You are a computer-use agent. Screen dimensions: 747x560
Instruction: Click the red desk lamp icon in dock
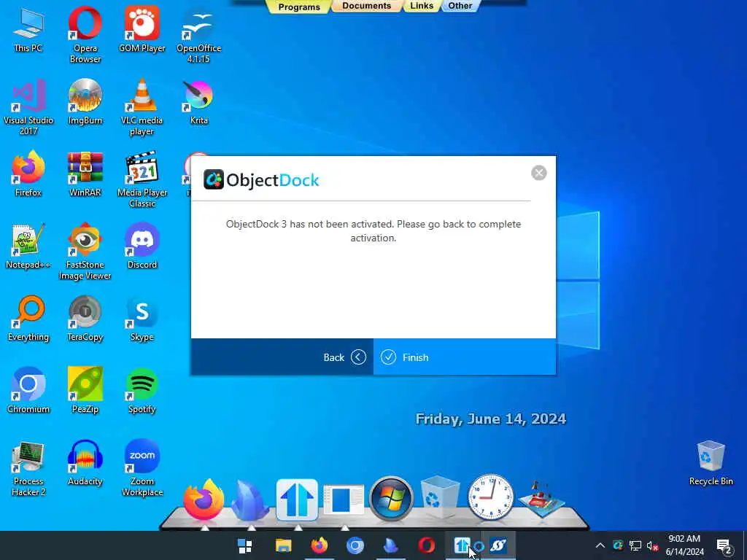(541, 499)
